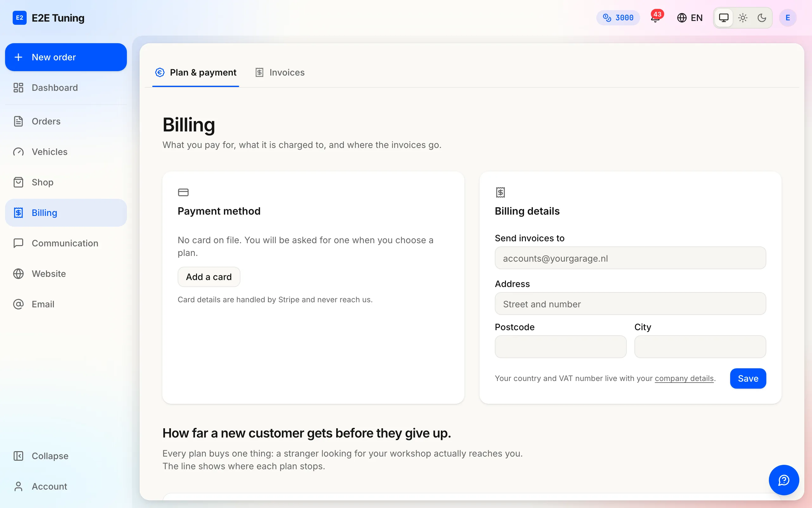The width and height of the screenshot is (812, 508).
Task: Click the New order button
Action: click(66, 57)
